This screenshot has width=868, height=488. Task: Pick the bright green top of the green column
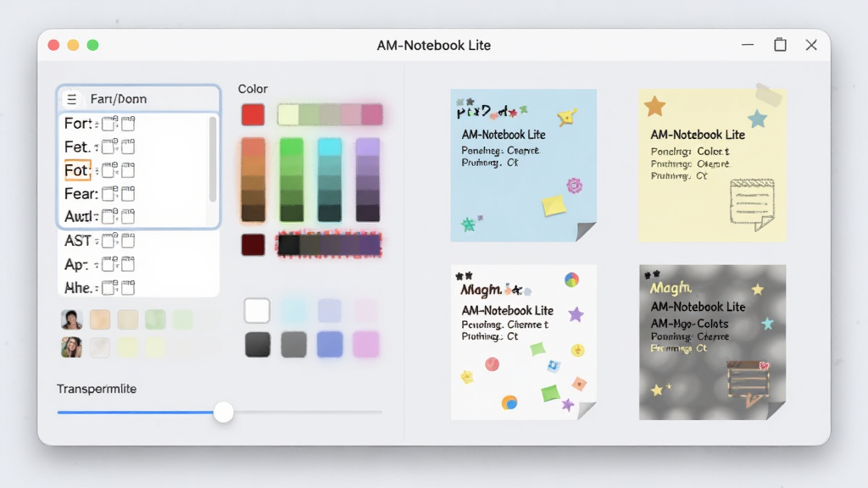coord(292,147)
